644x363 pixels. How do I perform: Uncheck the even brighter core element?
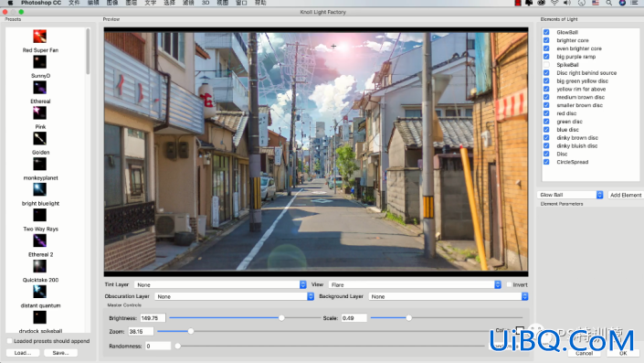[546, 48]
